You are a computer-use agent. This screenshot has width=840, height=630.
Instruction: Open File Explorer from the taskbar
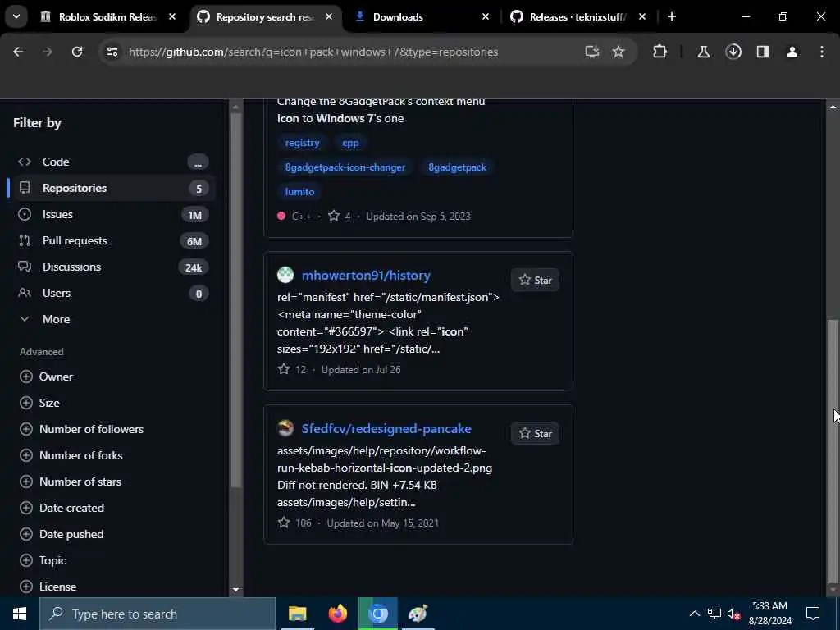coord(297,614)
